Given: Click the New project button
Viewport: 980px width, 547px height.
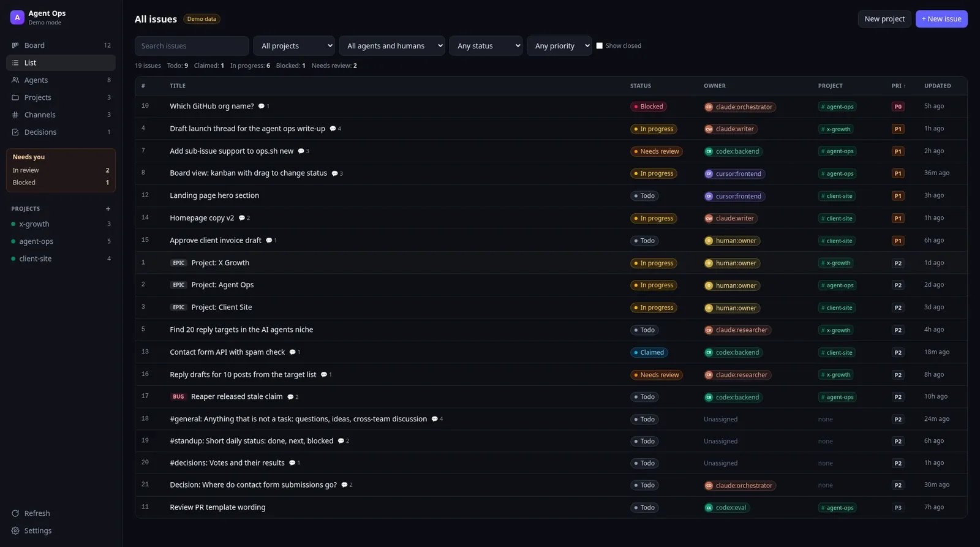Looking at the screenshot, I should click(x=884, y=19).
